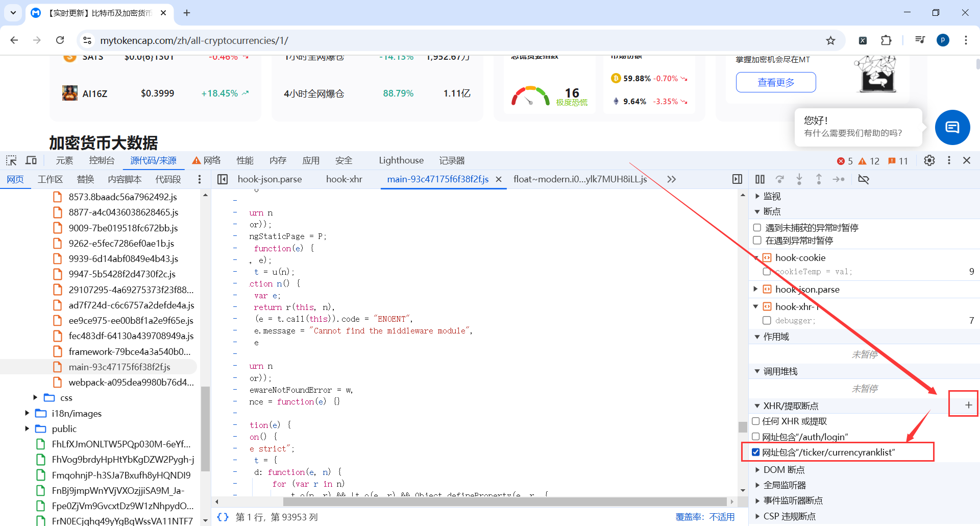Bookmark this page star icon
The image size is (980, 526).
[x=830, y=40]
